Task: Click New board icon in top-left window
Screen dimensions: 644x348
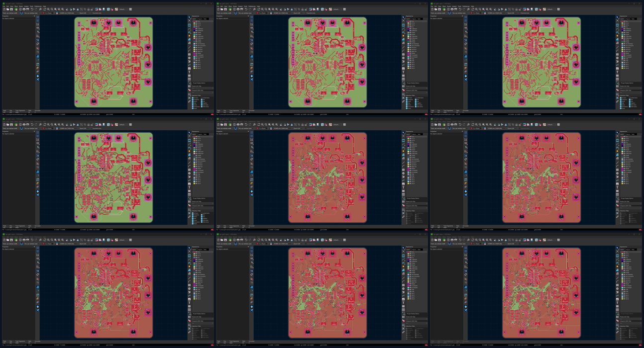Action: click(4, 9)
